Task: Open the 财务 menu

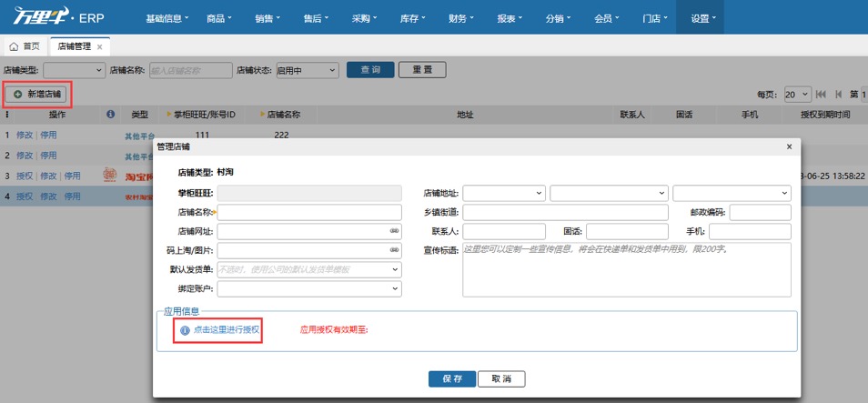Action: point(461,17)
